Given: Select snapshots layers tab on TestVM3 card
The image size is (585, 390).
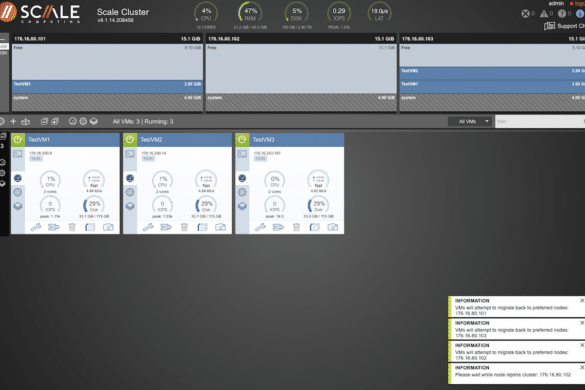Looking at the screenshot, I should coord(242,206).
